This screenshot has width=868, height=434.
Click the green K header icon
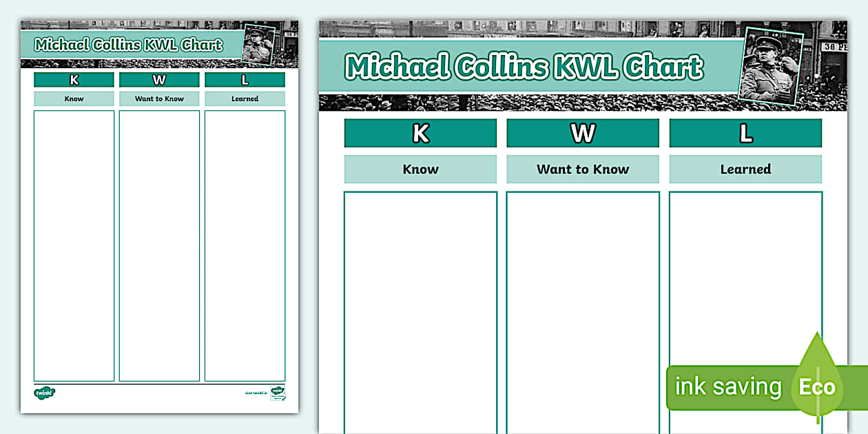[420, 133]
